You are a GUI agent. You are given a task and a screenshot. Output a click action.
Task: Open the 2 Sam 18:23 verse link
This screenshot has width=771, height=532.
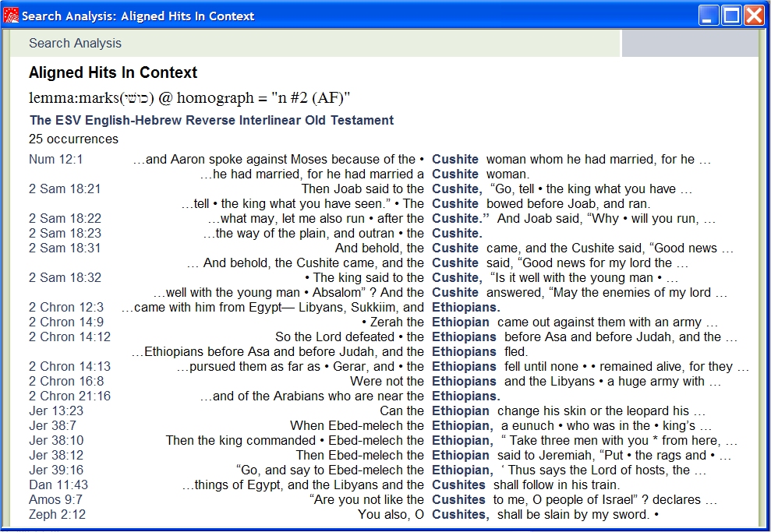point(65,234)
